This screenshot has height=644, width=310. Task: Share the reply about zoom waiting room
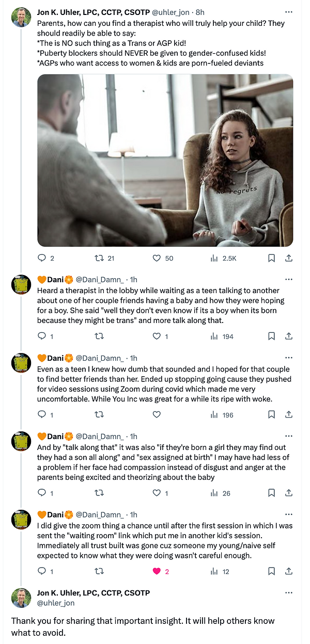pos(289,571)
